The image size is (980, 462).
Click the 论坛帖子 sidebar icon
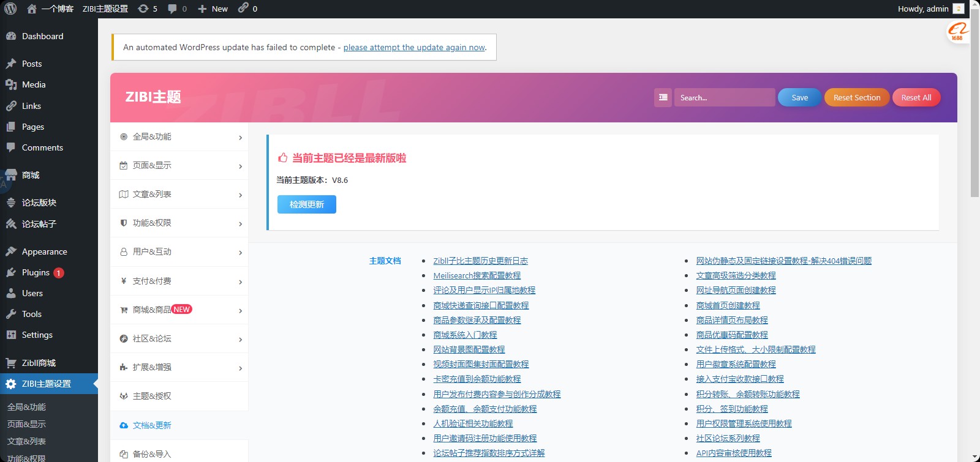pyautogui.click(x=11, y=224)
